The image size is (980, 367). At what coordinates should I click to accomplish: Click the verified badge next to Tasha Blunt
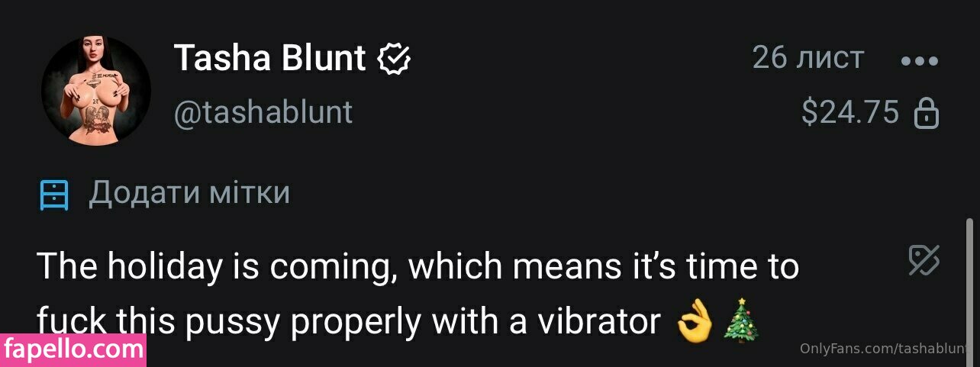[395, 58]
